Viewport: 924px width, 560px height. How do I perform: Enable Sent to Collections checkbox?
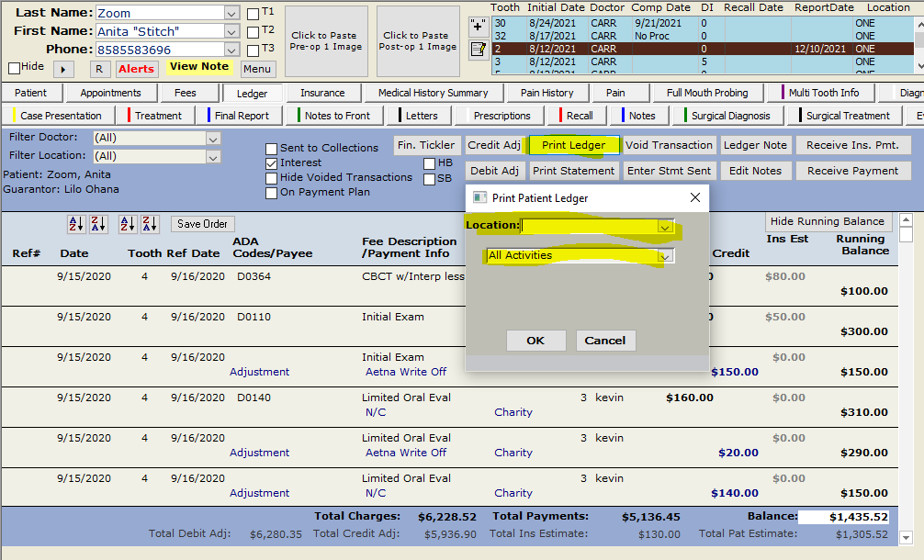click(272, 149)
